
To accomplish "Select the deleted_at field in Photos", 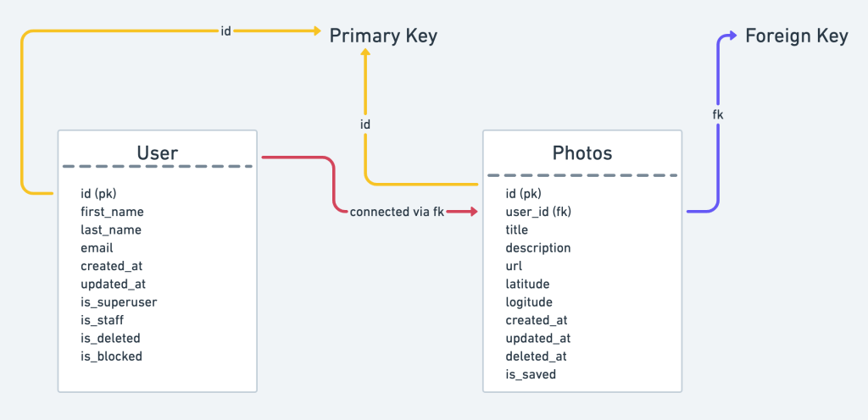I will tap(536, 356).
